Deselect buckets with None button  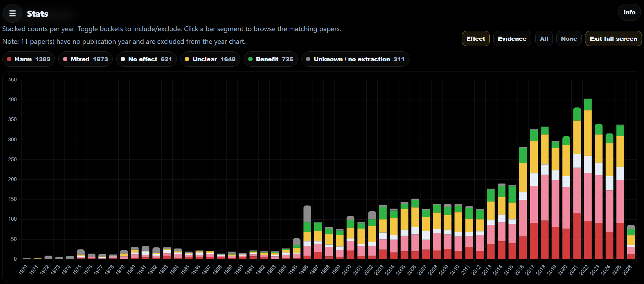(x=569, y=39)
